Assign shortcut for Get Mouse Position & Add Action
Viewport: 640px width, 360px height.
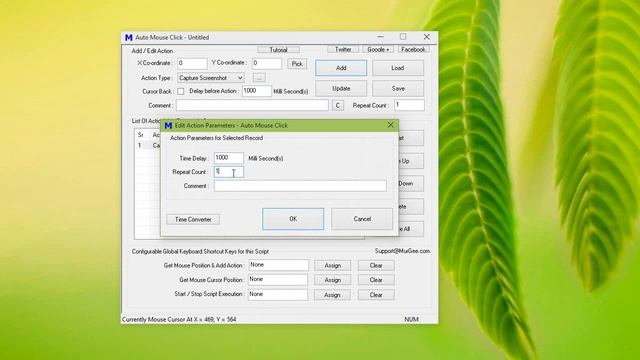tap(332, 265)
